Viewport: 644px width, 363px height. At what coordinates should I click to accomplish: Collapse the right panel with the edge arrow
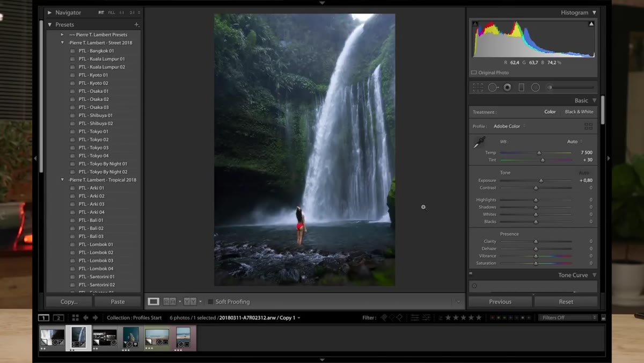(608, 158)
